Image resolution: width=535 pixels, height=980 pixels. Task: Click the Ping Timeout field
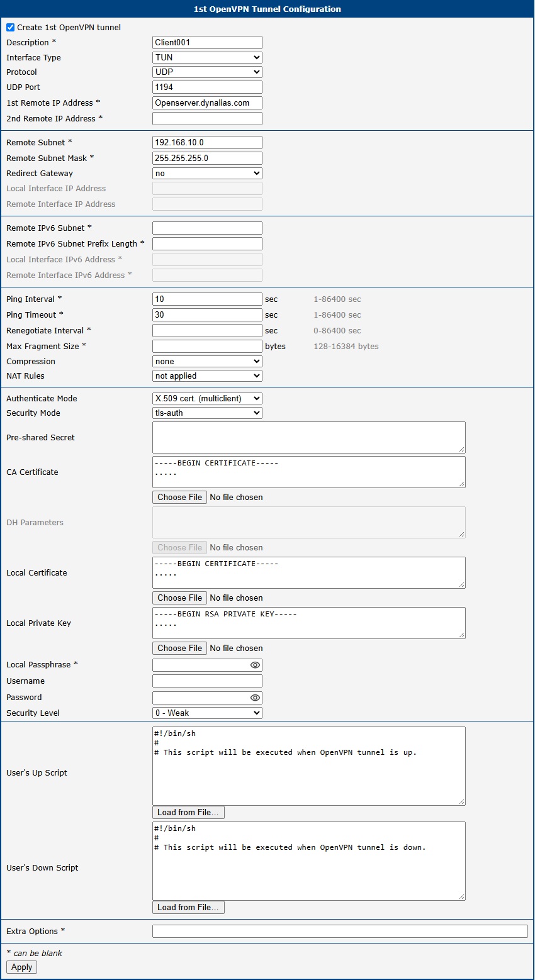(207, 315)
